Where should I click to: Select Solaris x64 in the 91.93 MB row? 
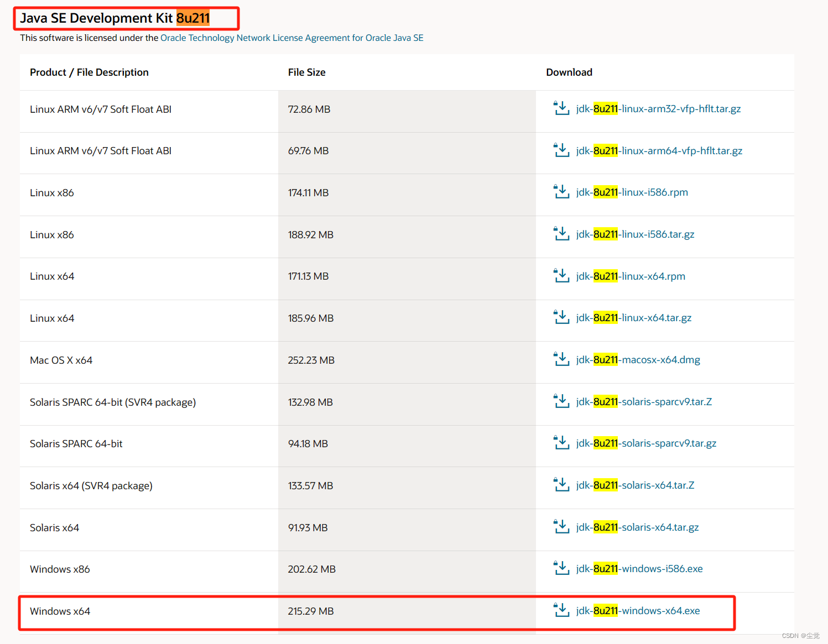coord(54,528)
